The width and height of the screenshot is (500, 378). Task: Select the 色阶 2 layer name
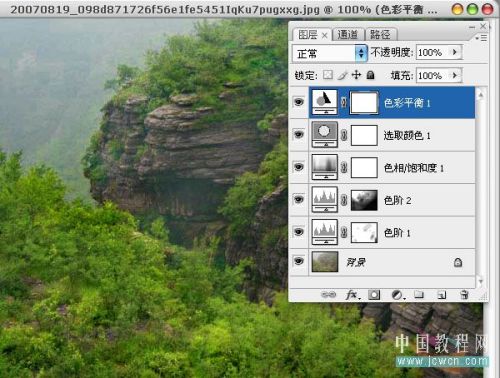397,200
